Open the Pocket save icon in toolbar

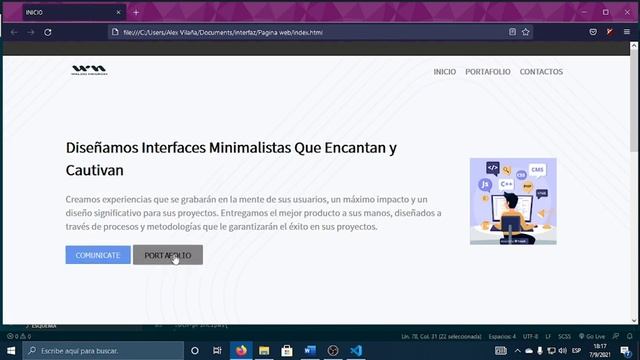pyautogui.click(x=593, y=32)
